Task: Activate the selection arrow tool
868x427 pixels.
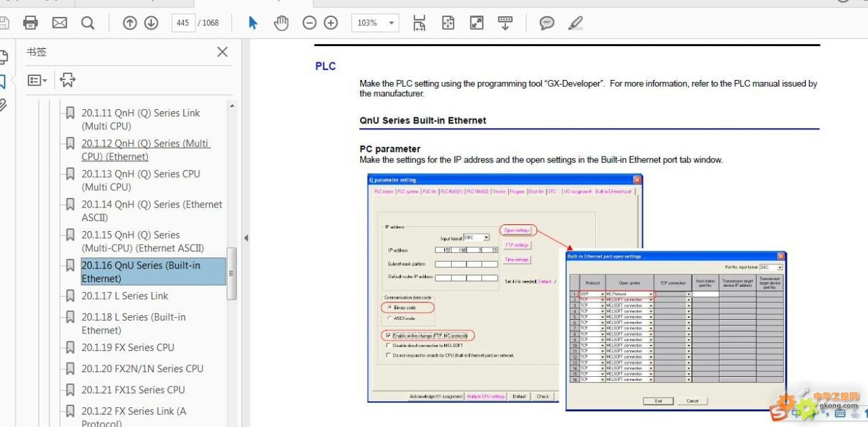Action: [253, 23]
